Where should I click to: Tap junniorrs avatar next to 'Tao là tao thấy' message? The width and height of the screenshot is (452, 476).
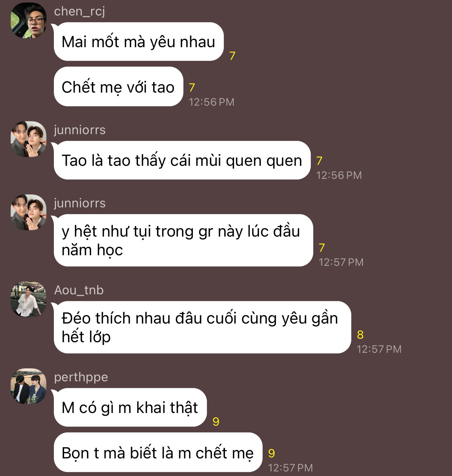29,139
